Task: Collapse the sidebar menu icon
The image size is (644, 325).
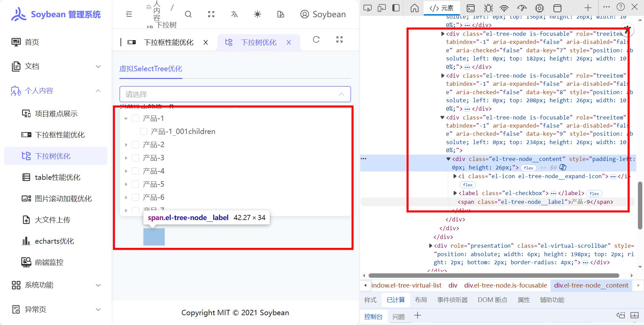Action: (x=129, y=14)
